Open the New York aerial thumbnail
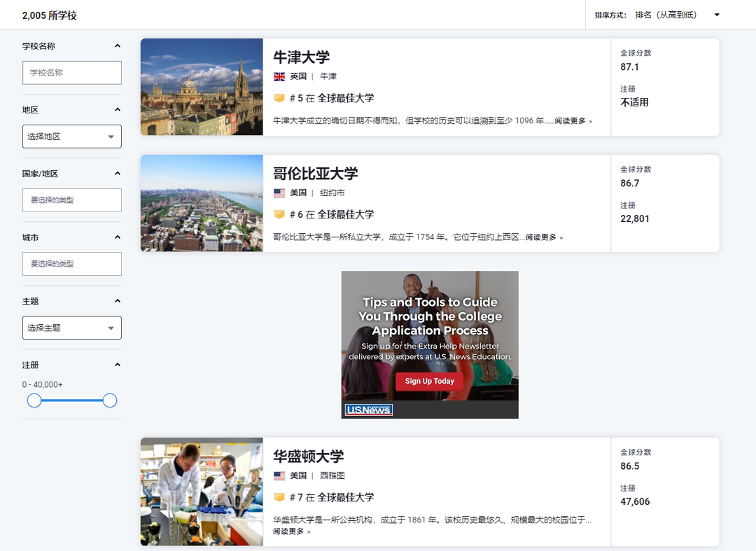Viewport: 756px width, 551px height. (x=202, y=203)
